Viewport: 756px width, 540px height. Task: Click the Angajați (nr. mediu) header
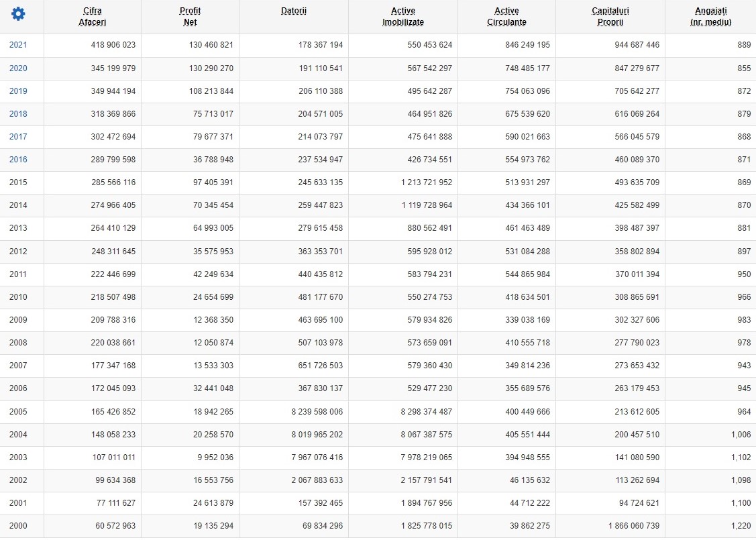point(710,16)
